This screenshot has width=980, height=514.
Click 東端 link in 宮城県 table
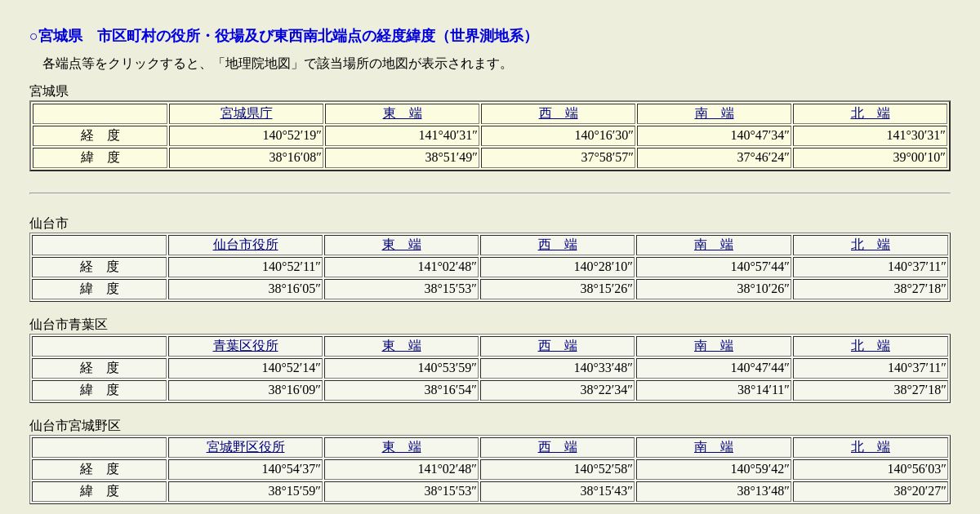[403, 113]
